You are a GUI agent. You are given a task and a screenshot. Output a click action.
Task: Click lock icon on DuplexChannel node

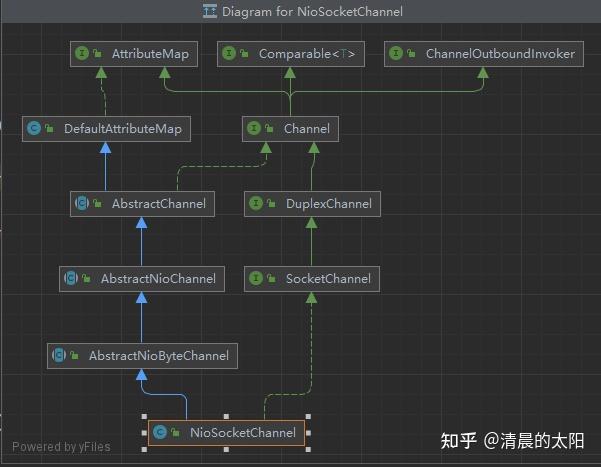tap(271, 204)
